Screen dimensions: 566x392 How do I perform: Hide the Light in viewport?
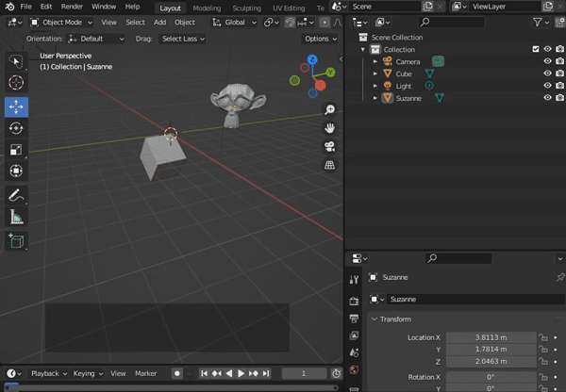(x=547, y=86)
